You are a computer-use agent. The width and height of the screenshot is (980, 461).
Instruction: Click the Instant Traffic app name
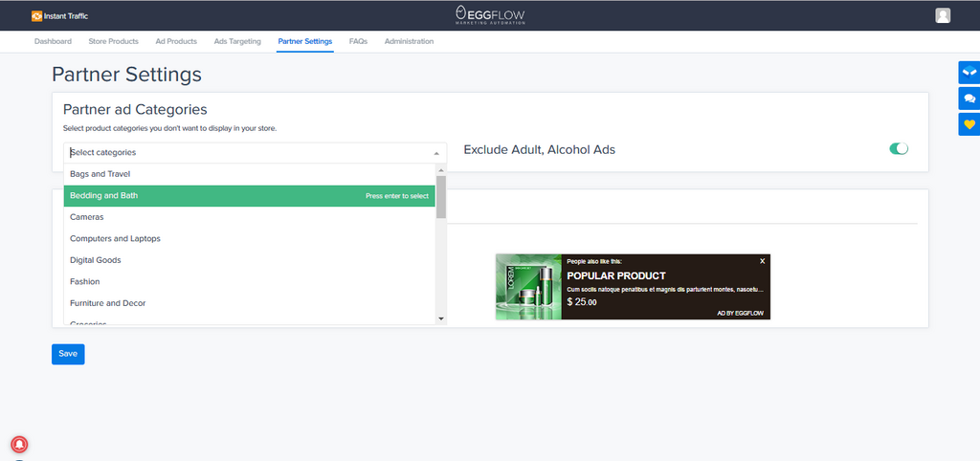66,16
